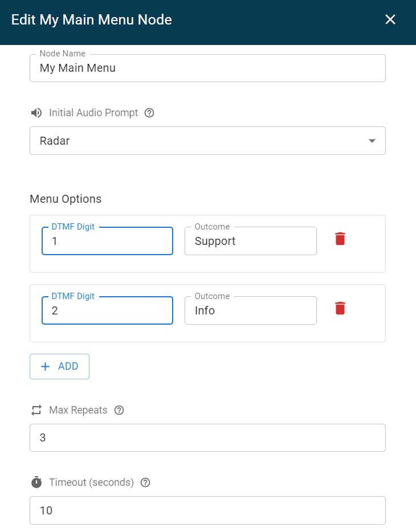Click the repeat icon beside Max Repeats
The height and width of the screenshot is (532, 416).
click(x=36, y=410)
